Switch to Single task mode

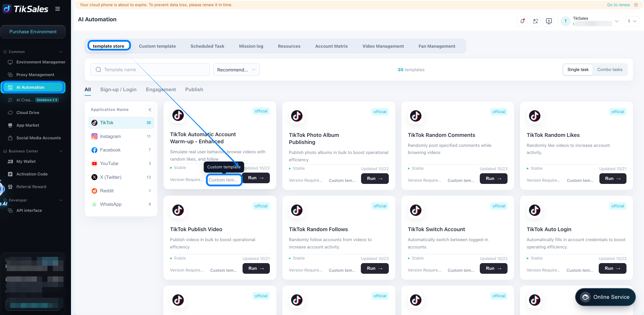point(578,69)
